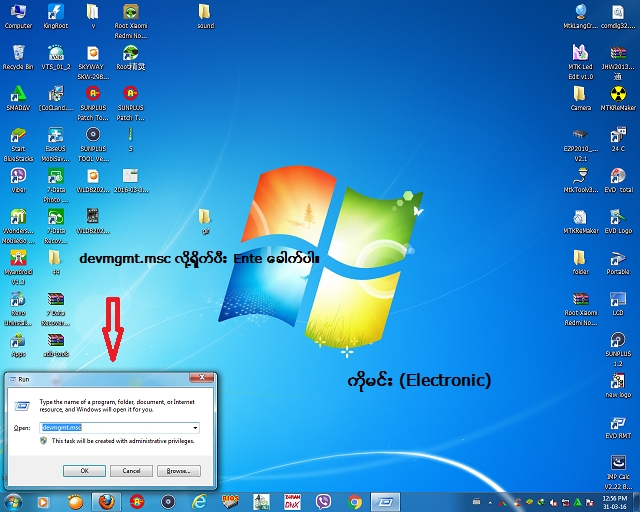Click OK in the Run dialog
The image size is (640, 512).
click(x=85, y=470)
